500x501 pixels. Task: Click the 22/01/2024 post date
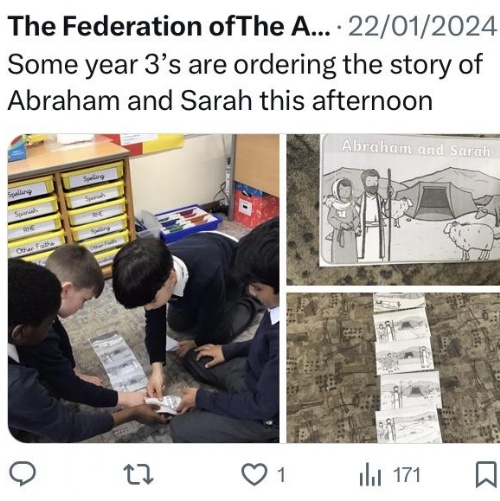coord(421,27)
